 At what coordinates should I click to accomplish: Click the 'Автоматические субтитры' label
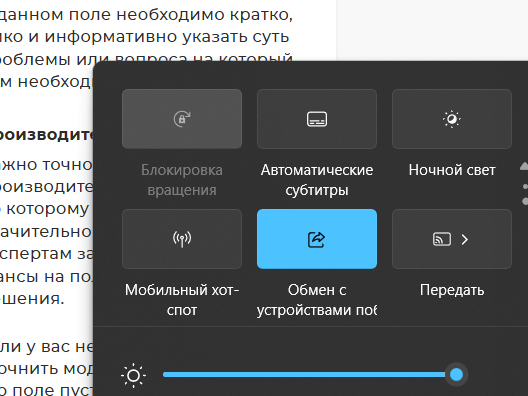coord(317,180)
